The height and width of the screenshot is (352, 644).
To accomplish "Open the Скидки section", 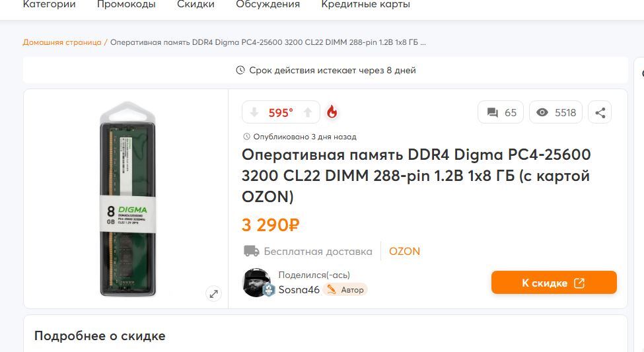I will (196, 5).
